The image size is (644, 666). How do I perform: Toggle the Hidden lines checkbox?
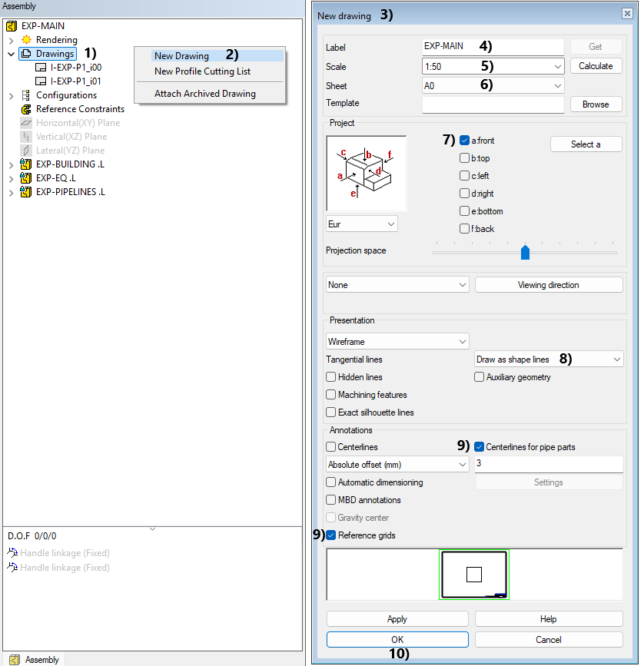pyautogui.click(x=331, y=377)
